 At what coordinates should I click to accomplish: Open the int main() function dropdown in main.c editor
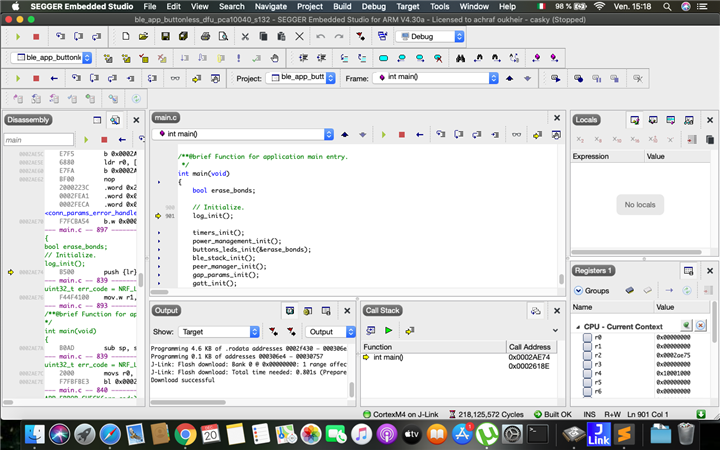click(243, 134)
